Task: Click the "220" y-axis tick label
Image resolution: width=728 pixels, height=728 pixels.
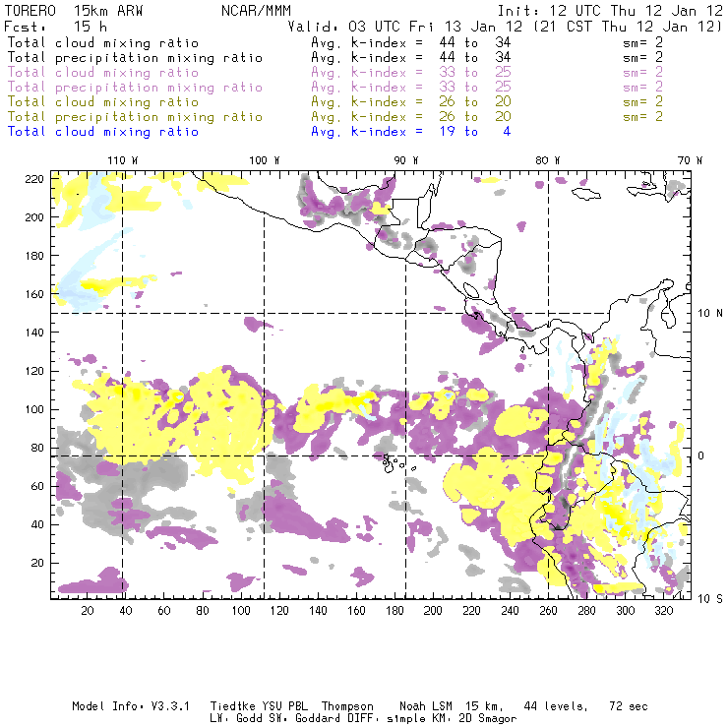Action: [33, 179]
